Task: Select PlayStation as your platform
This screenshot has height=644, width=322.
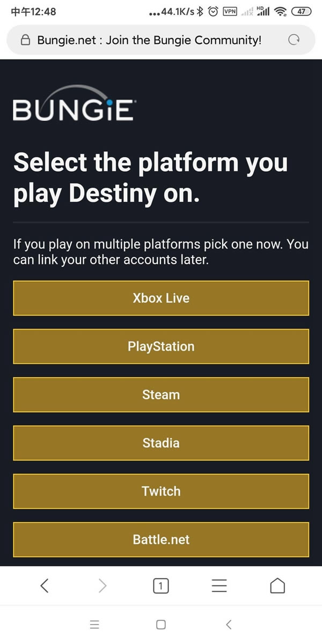Action: click(x=161, y=346)
